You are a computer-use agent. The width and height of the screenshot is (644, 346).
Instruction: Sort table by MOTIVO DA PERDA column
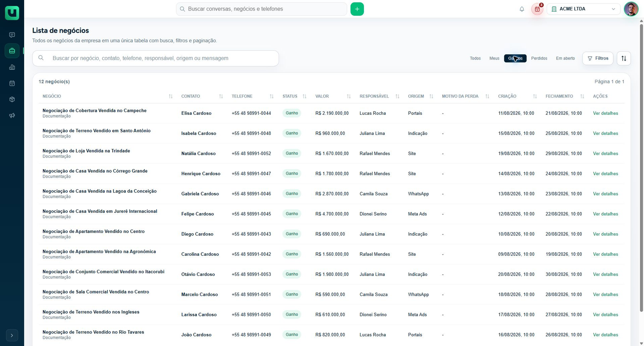click(x=487, y=96)
